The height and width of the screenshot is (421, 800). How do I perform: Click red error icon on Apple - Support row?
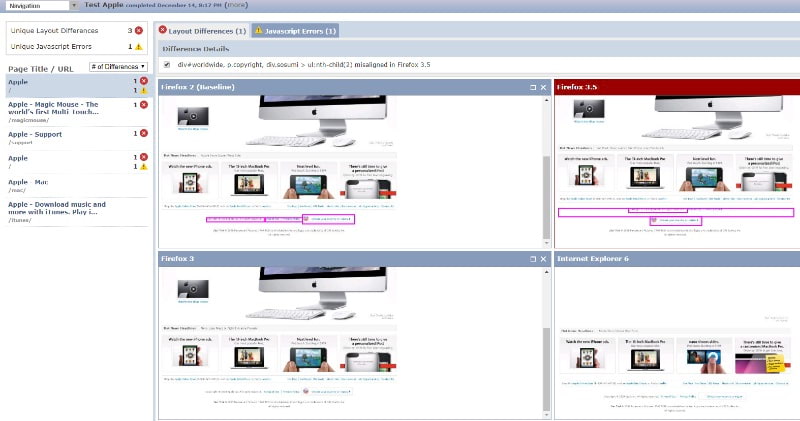coord(144,133)
